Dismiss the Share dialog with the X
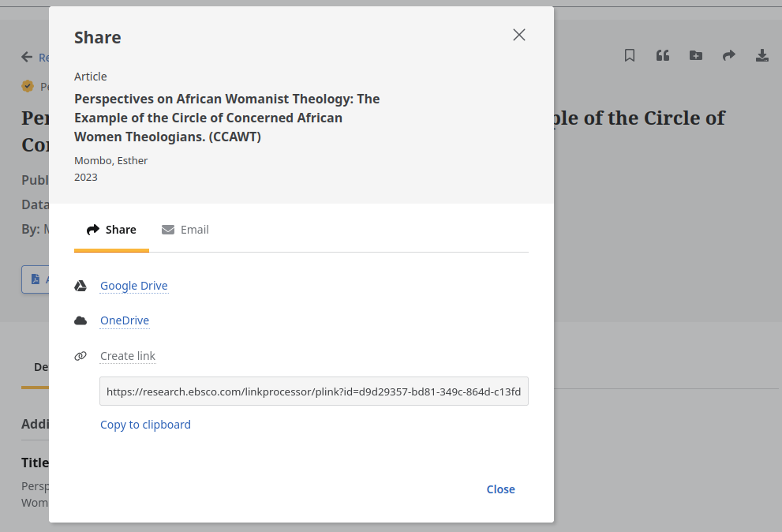782x532 pixels. point(518,35)
